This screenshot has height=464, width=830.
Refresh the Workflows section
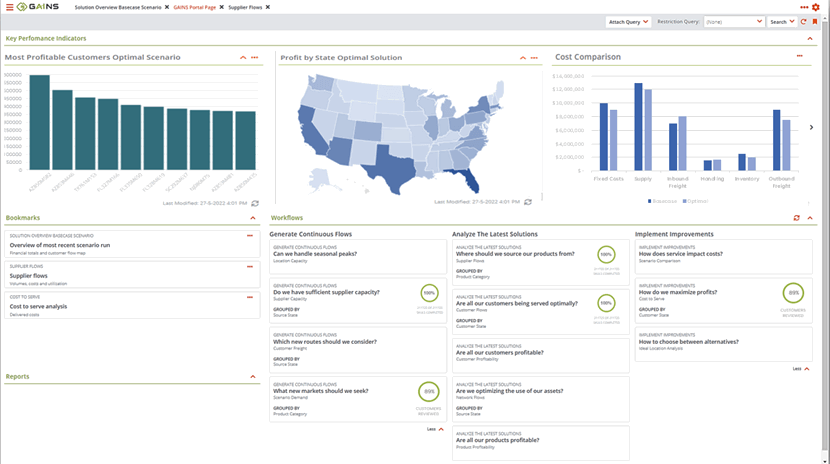click(x=796, y=218)
